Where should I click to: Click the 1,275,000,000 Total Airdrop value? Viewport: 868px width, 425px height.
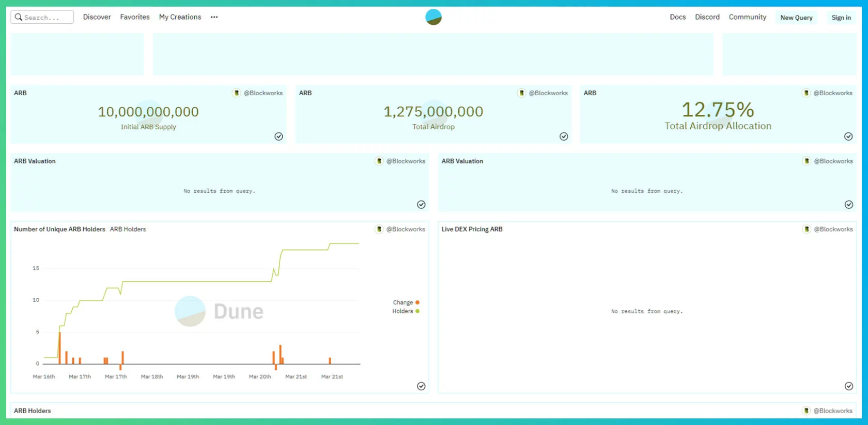pos(433,112)
